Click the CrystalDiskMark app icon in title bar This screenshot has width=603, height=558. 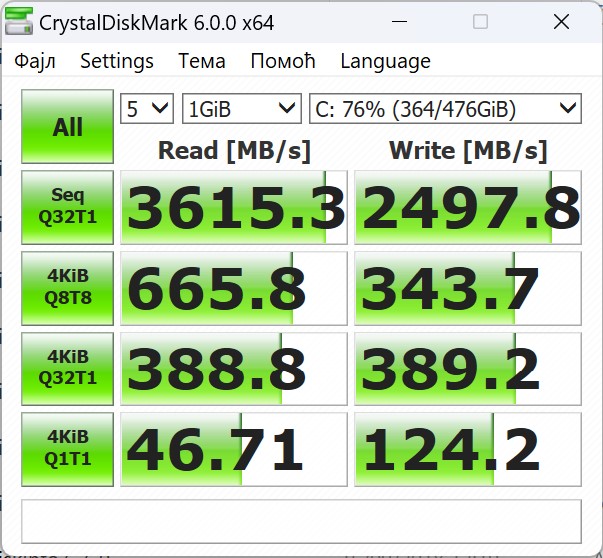(19, 22)
